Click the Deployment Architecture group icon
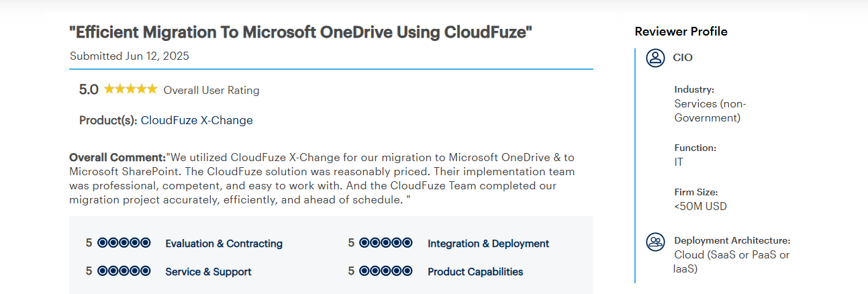Viewport: 868px width, 294px height. tap(655, 242)
